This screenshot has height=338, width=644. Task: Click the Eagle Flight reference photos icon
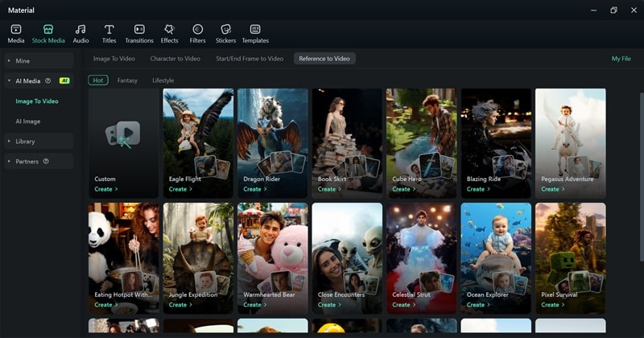[x=213, y=167]
